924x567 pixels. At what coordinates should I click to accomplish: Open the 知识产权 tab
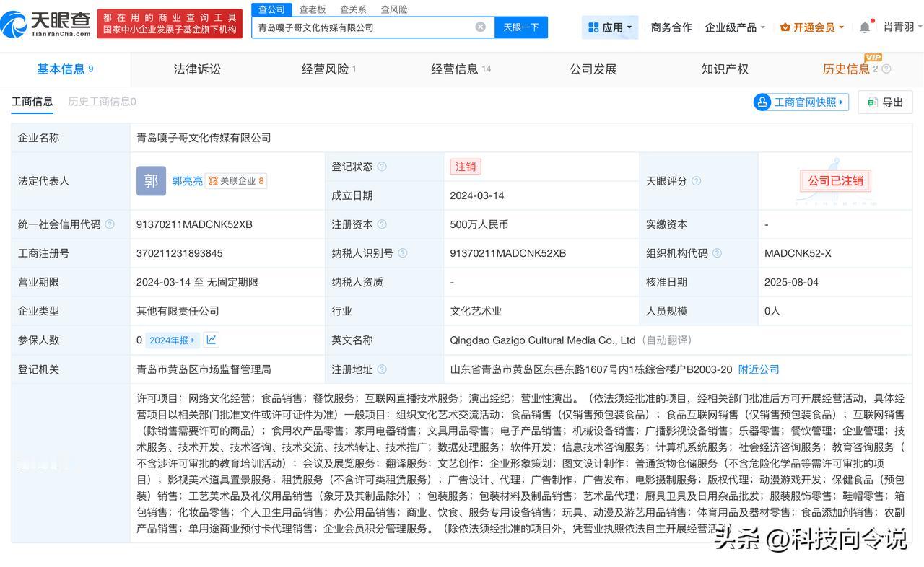pyautogui.click(x=725, y=69)
